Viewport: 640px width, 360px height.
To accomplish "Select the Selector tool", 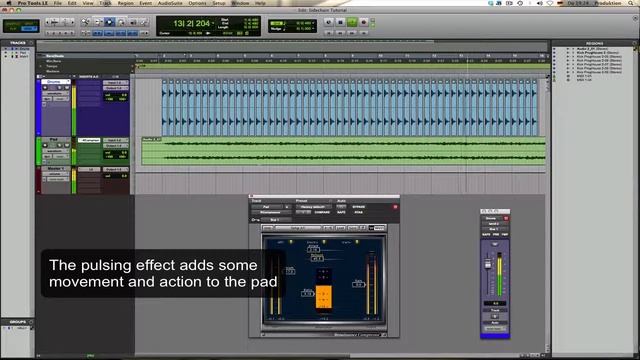I will click(109, 22).
